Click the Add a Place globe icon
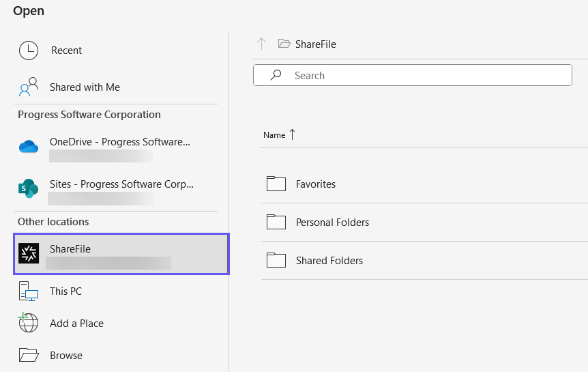 (28, 322)
